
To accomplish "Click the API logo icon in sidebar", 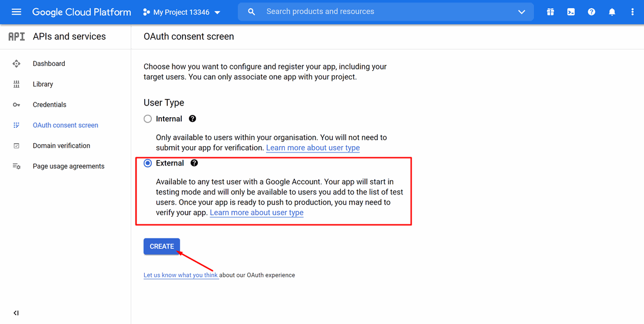I will [17, 37].
